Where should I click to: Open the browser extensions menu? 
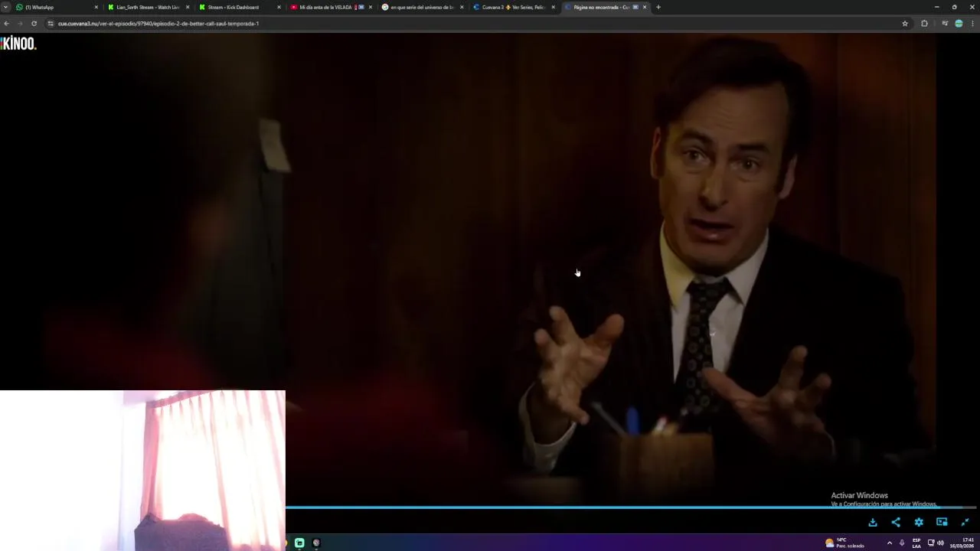click(924, 24)
